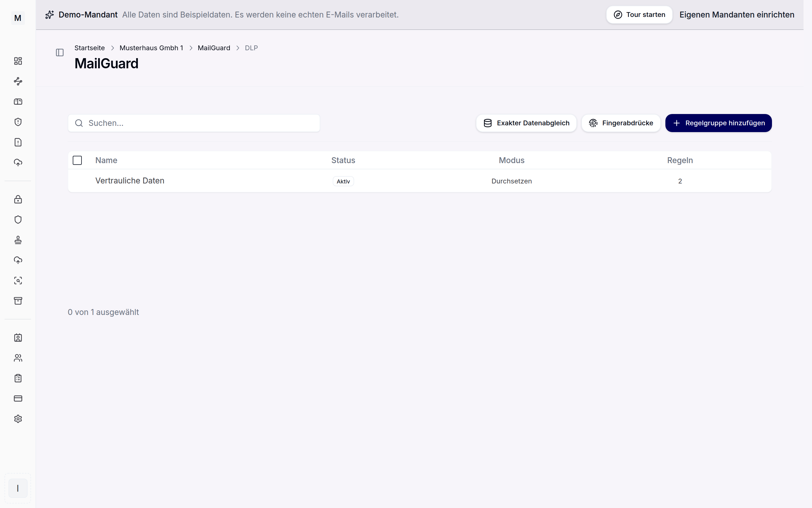Click the rule count 2 cell

click(x=680, y=181)
